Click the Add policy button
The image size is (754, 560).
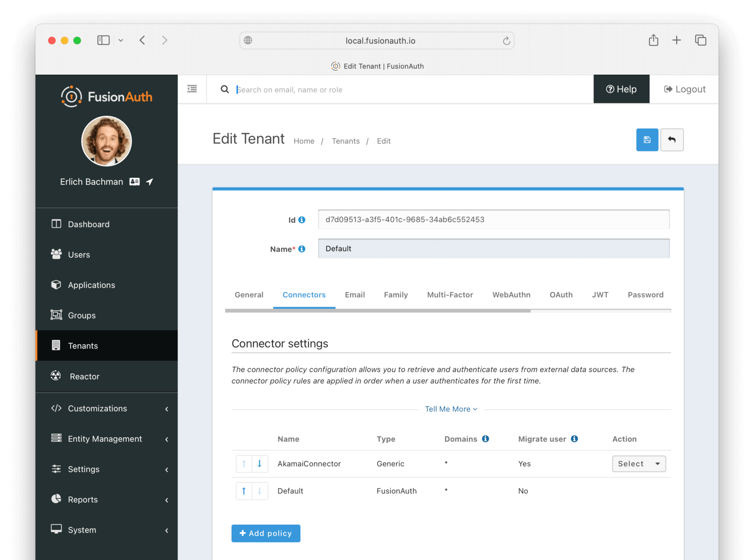pyautogui.click(x=265, y=533)
